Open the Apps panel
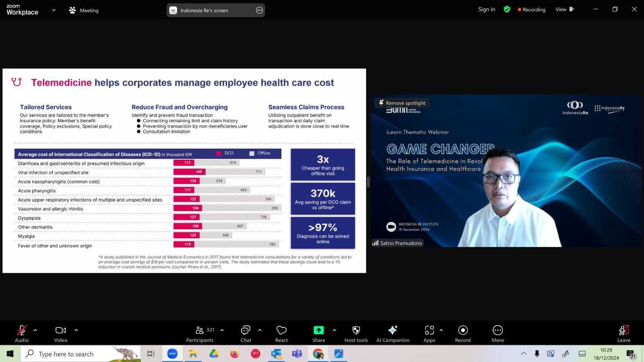This screenshot has height=362, width=644. click(x=429, y=333)
